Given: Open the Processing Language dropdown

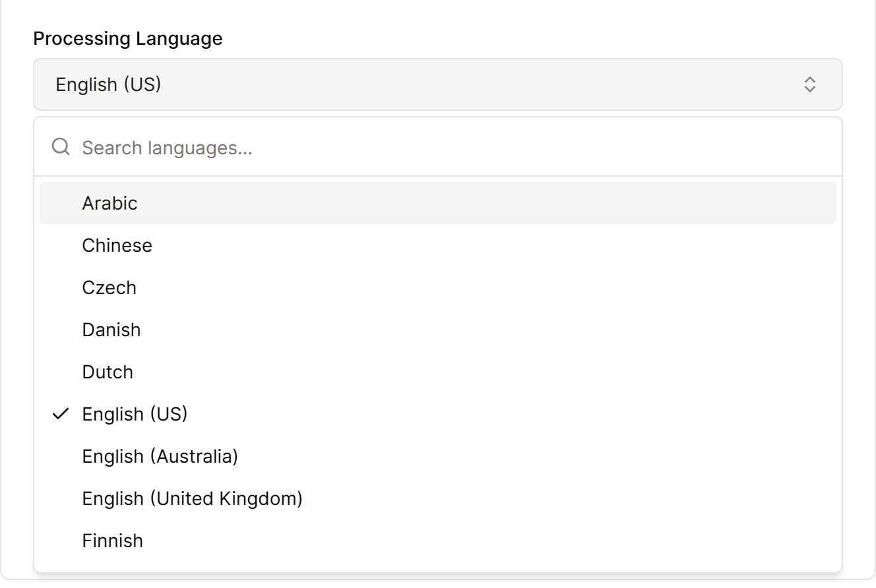Looking at the screenshot, I should click(438, 84).
